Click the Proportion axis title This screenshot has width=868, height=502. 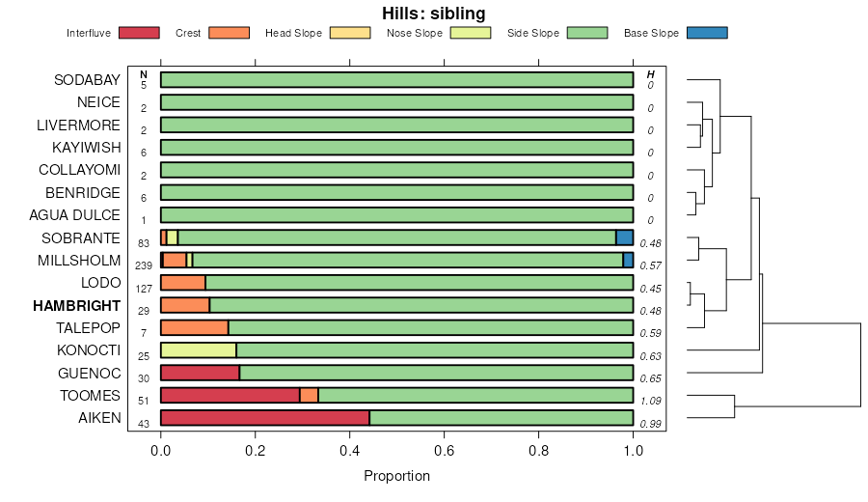coord(396,476)
